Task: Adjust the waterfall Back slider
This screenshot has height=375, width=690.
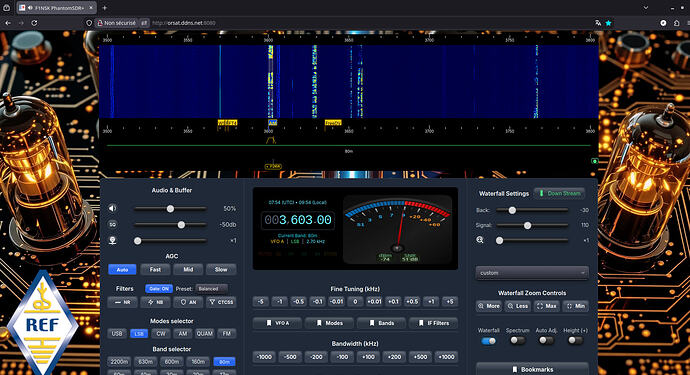Action: pos(532,210)
